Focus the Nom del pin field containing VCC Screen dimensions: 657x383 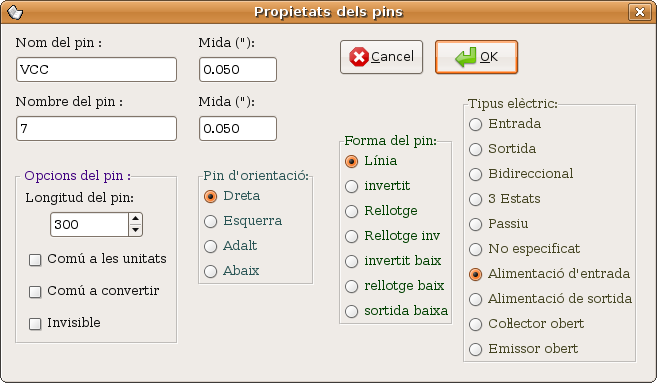[96, 70]
